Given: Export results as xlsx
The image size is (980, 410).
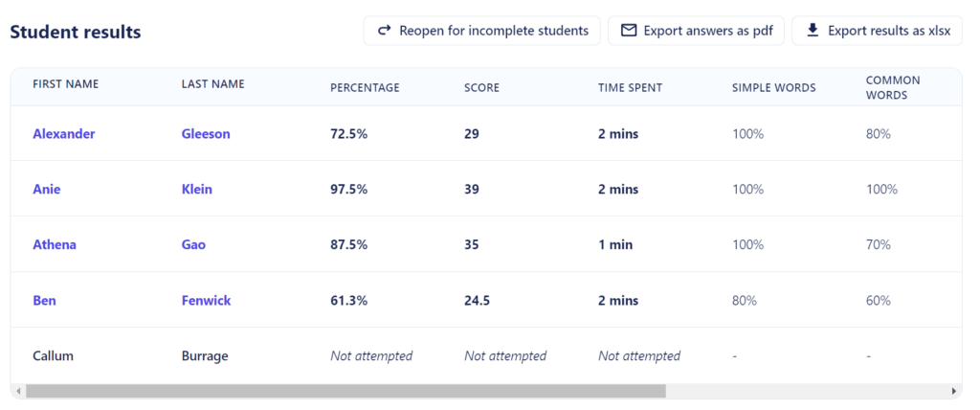Looking at the screenshot, I should [x=877, y=31].
